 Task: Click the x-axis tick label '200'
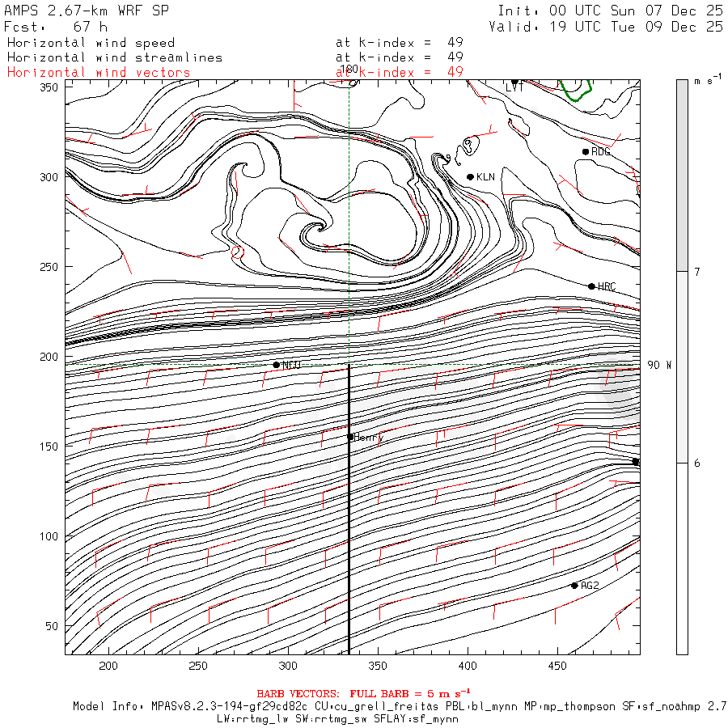[x=108, y=666]
